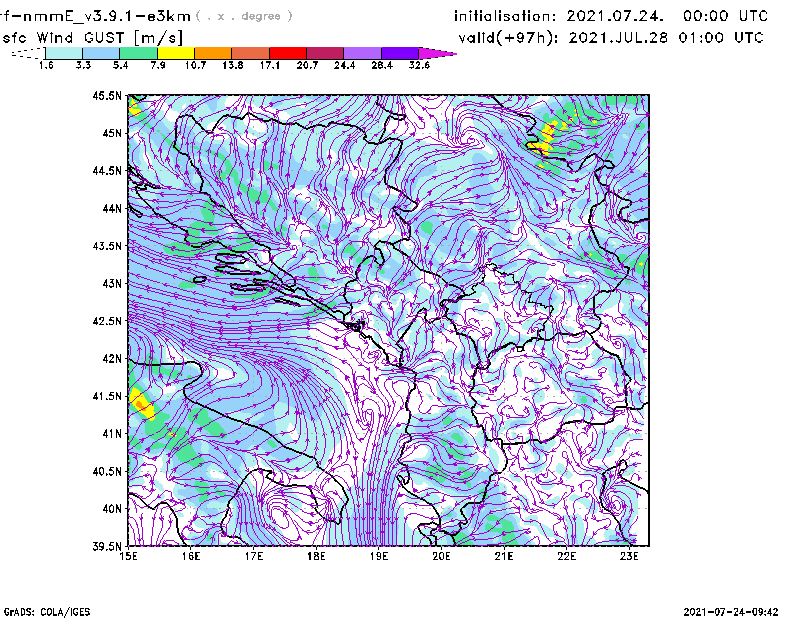Click the '( . x . degree )' gray text
This screenshot has width=800, height=618.
[244, 16]
